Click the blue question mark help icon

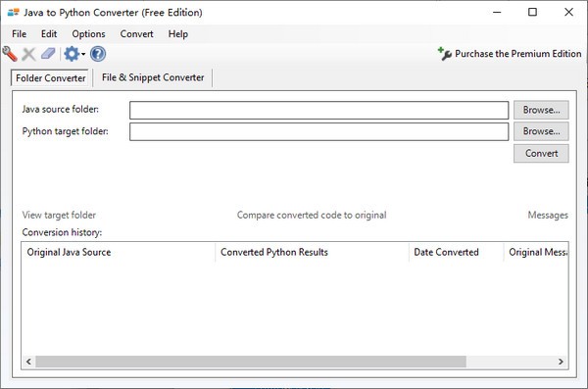pyautogui.click(x=98, y=54)
